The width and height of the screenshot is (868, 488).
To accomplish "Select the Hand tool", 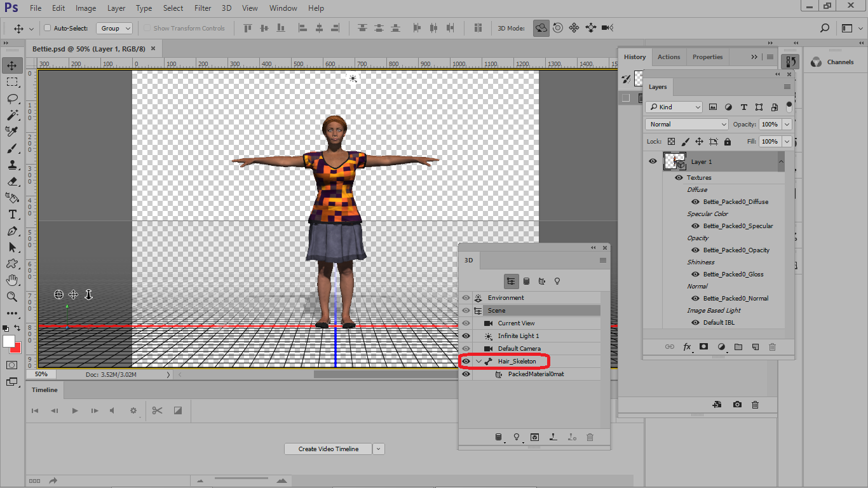I will [x=12, y=280].
